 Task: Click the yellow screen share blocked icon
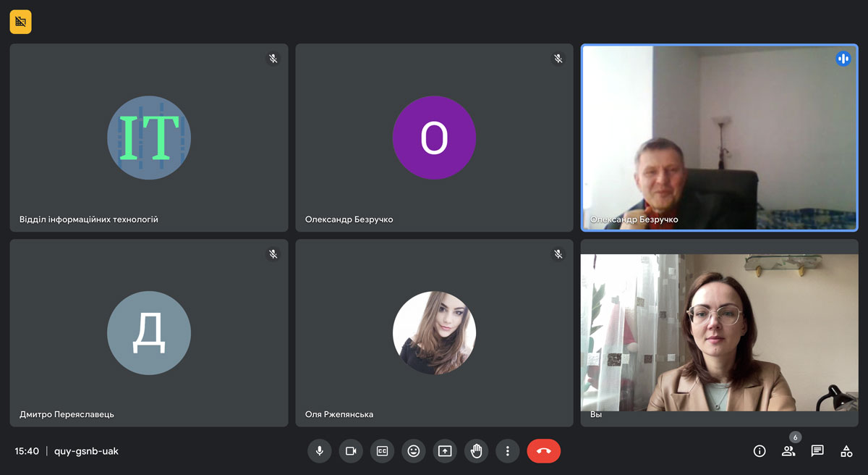click(x=20, y=22)
